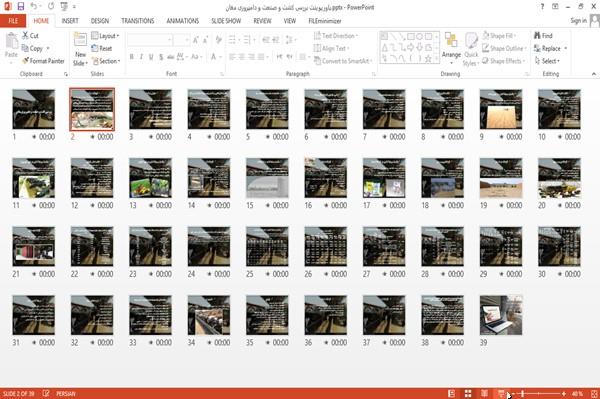Image resolution: width=600 pixels, height=399 pixels.
Task: Click the Copy button
Action: click(32, 48)
